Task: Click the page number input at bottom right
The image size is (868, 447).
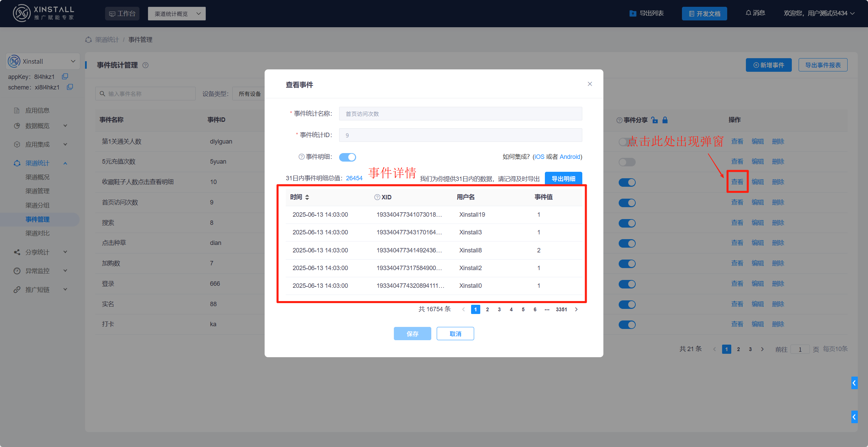Action: pos(800,349)
